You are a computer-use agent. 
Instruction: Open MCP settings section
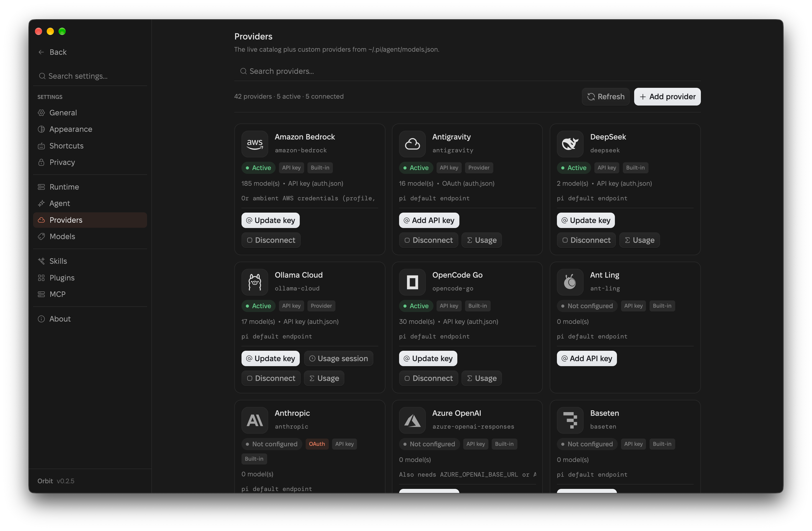point(90,294)
